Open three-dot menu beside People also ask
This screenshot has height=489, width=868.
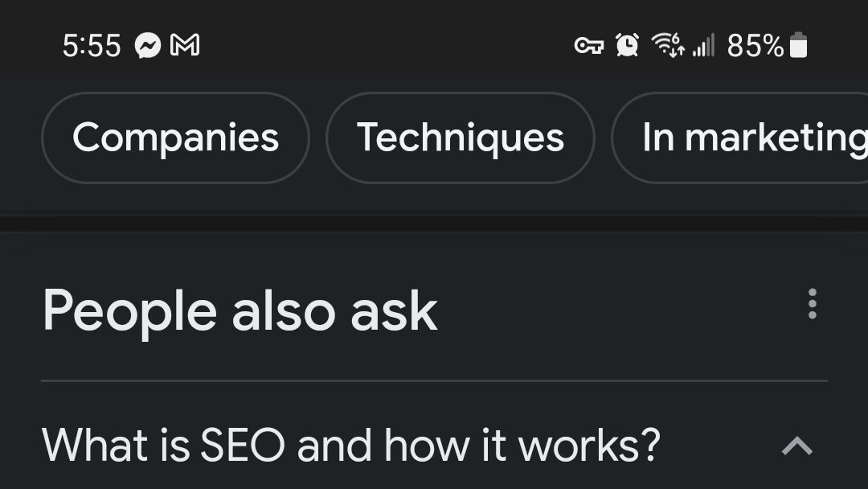[812, 303]
